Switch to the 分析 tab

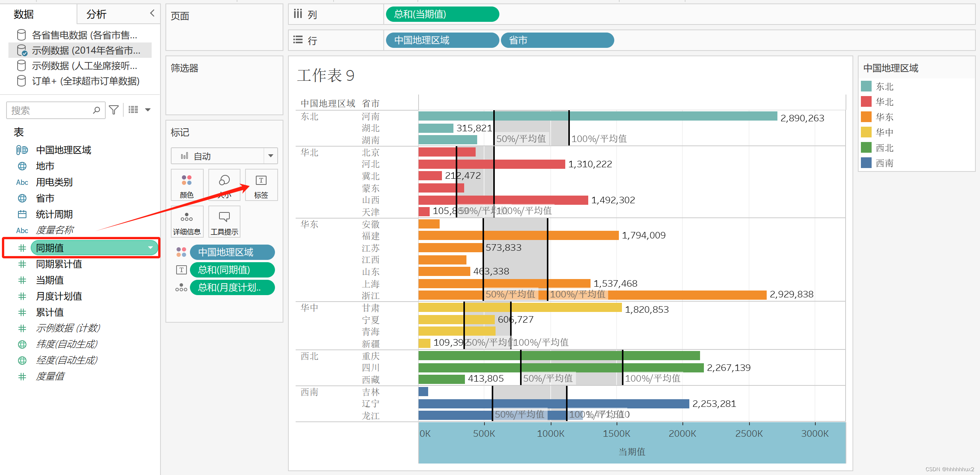[x=97, y=15]
